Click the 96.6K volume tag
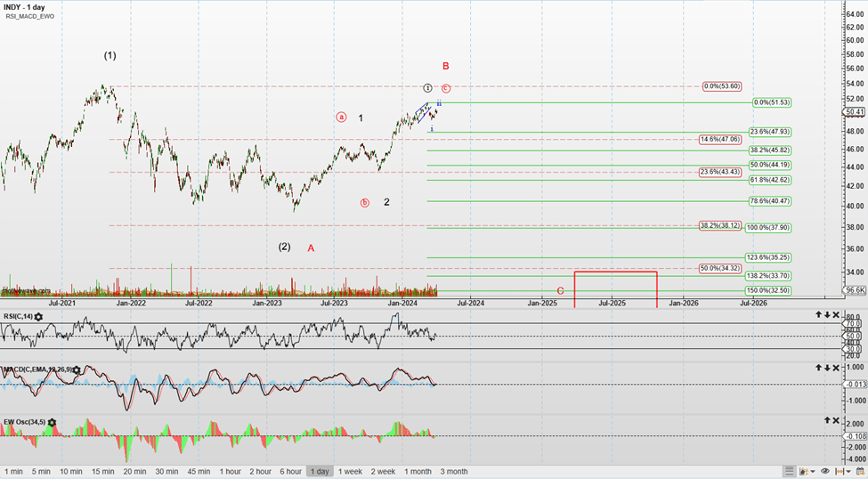The image size is (868, 479). pyautogui.click(x=855, y=290)
